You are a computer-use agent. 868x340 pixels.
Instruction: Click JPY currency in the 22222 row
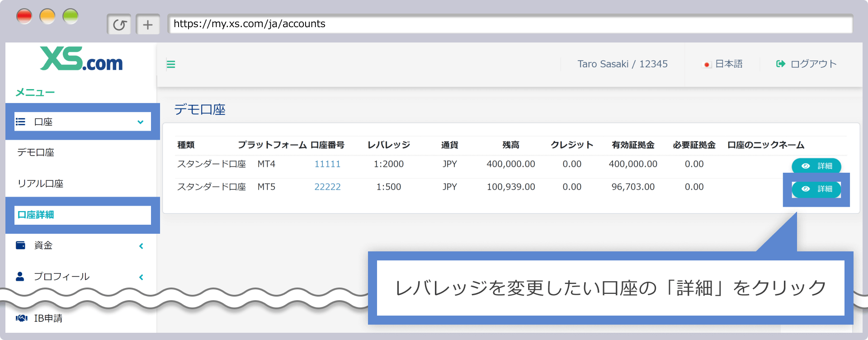pyautogui.click(x=450, y=187)
